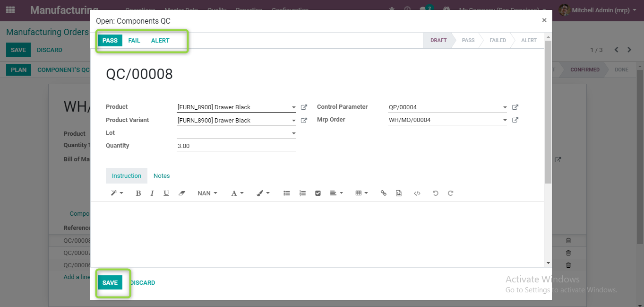Click the scrollbar down arrow in dialog

(548, 263)
